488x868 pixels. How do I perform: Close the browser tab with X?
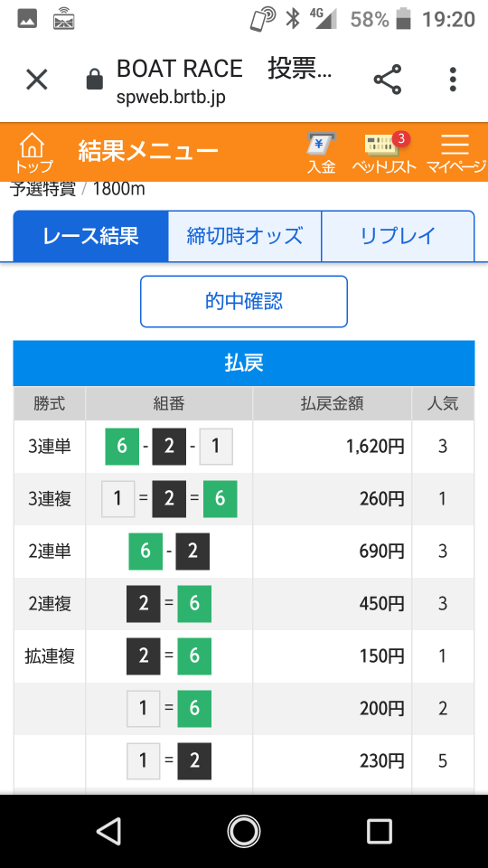[37, 80]
